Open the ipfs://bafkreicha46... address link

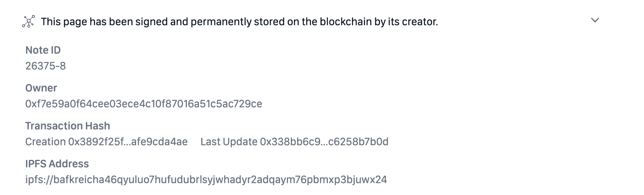(x=206, y=180)
